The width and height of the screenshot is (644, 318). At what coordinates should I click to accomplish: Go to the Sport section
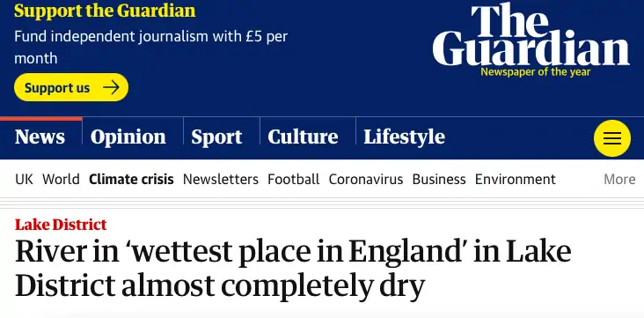click(x=216, y=137)
